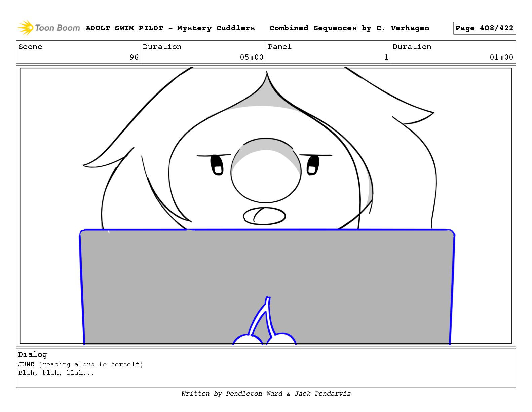
Task: Click the 'Dialog' label
Action: (33, 354)
